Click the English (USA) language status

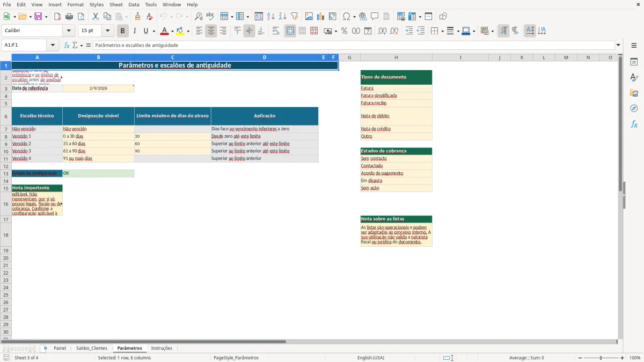[371, 358]
